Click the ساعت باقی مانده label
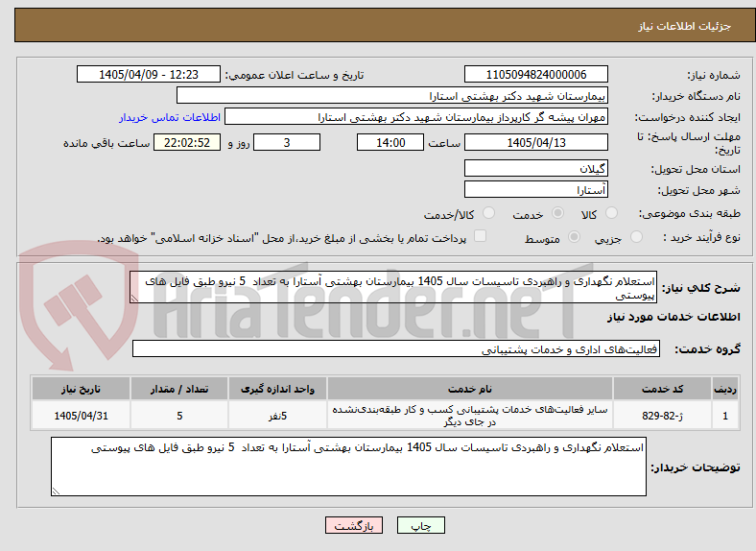Viewport: 756px width, 551px height. (106, 143)
